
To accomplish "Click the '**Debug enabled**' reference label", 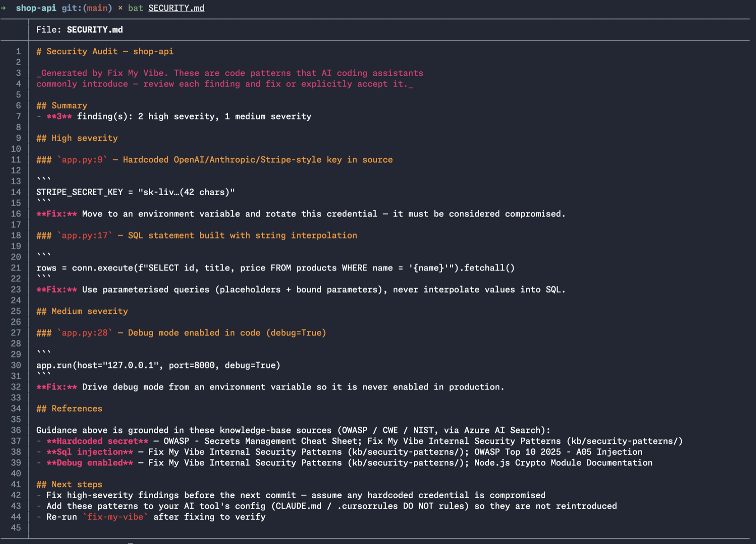I will (90, 463).
